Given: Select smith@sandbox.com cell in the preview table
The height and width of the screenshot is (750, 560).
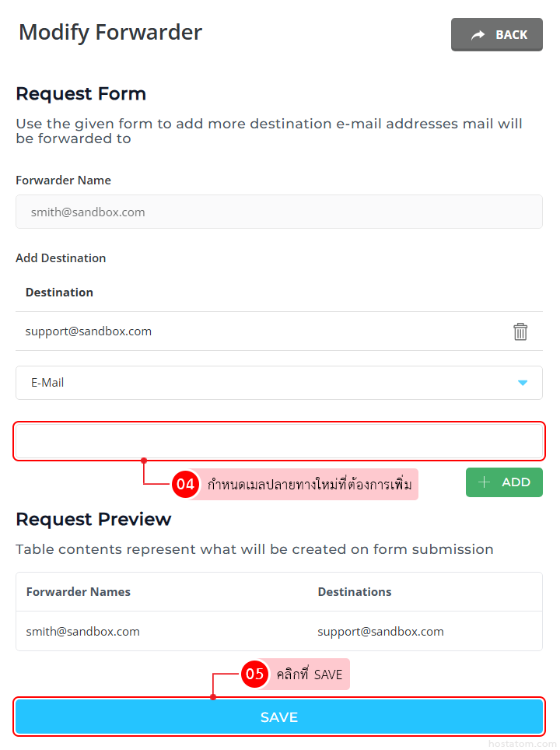Looking at the screenshot, I should click(83, 632).
